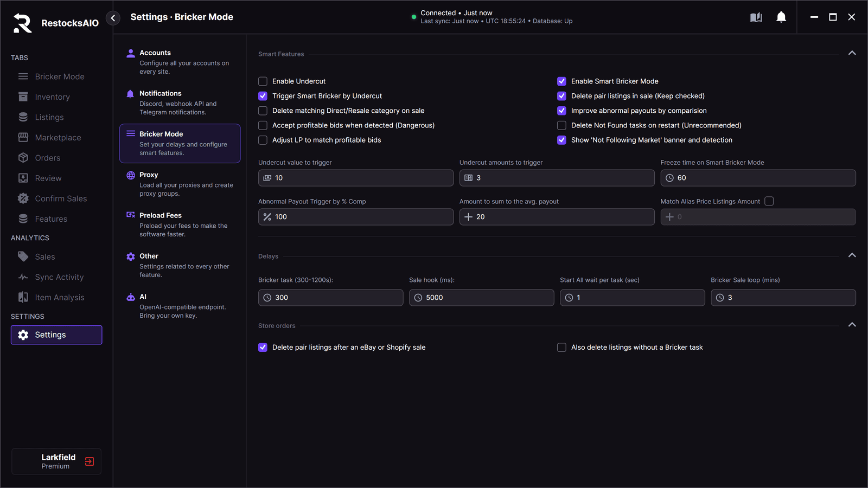Screen dimensions: 868x488
Task: Uncheck Delete pair listings after eBay or Shopify sale
Action: [263, 348]
